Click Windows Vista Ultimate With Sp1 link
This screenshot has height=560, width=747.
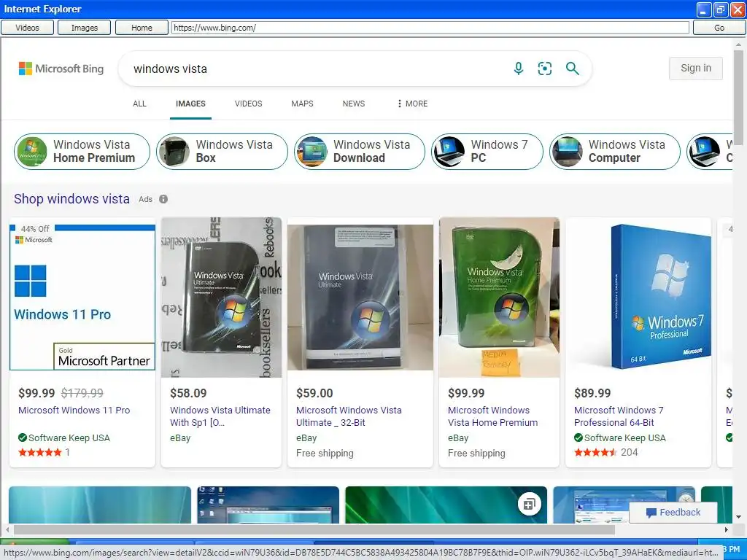[x=220, y=416]
